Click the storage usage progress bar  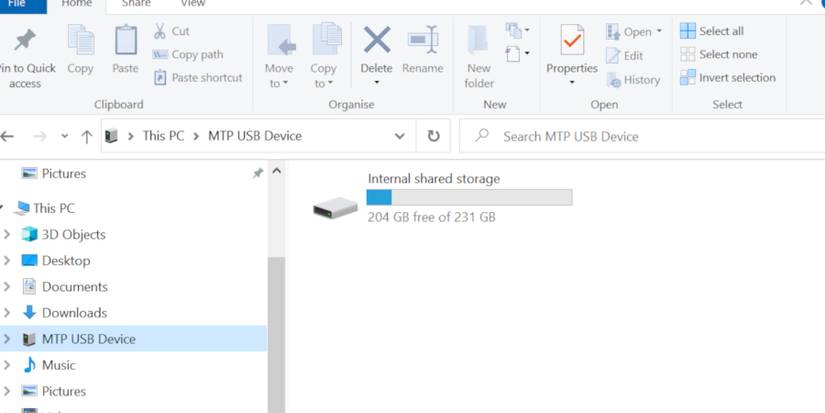[x=469, y=197]
